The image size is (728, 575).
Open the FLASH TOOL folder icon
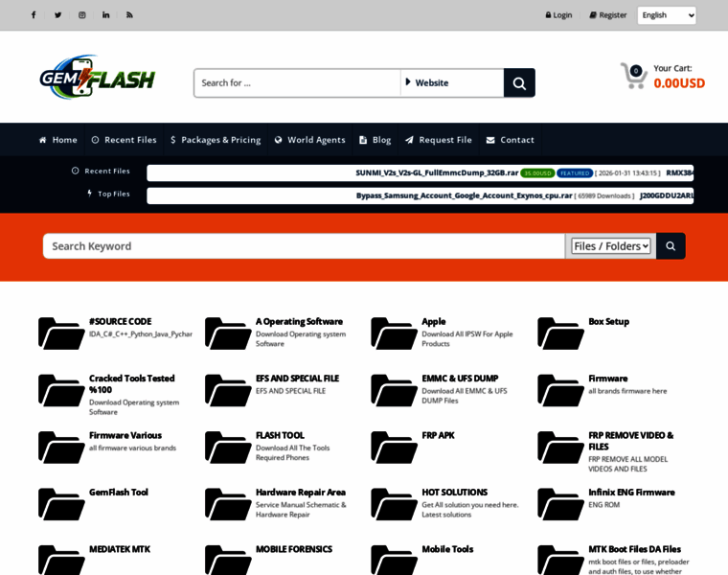click(x=228, y=448)
